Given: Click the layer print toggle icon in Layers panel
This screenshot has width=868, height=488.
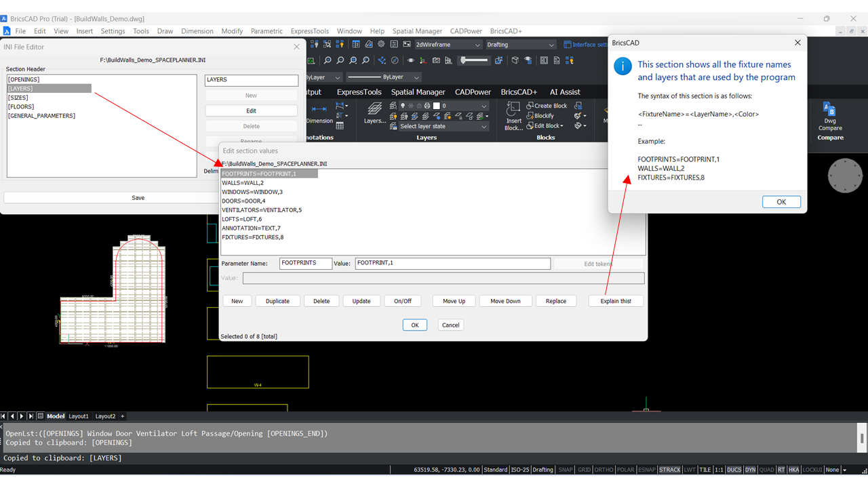Looking at the screenshot, I should 427,106.
